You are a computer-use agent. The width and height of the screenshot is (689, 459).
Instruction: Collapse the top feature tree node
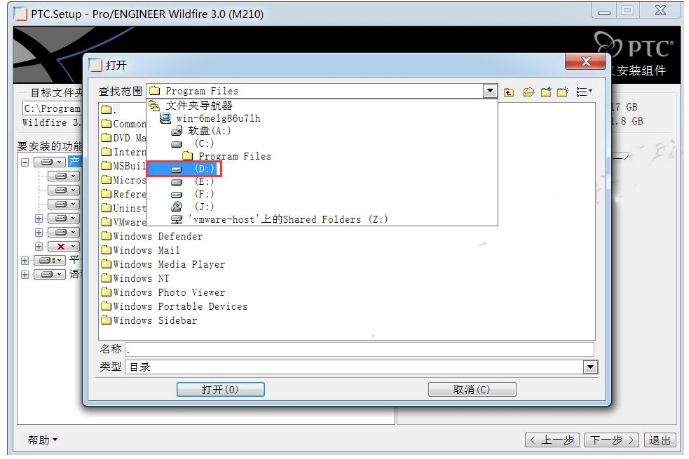pos(25,162)
